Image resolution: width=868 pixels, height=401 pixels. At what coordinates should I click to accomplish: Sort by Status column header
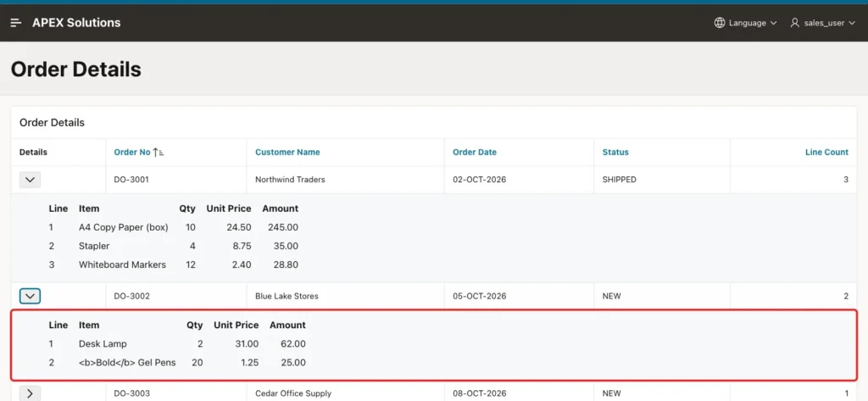pyautogui.click(x=615, y=153)
